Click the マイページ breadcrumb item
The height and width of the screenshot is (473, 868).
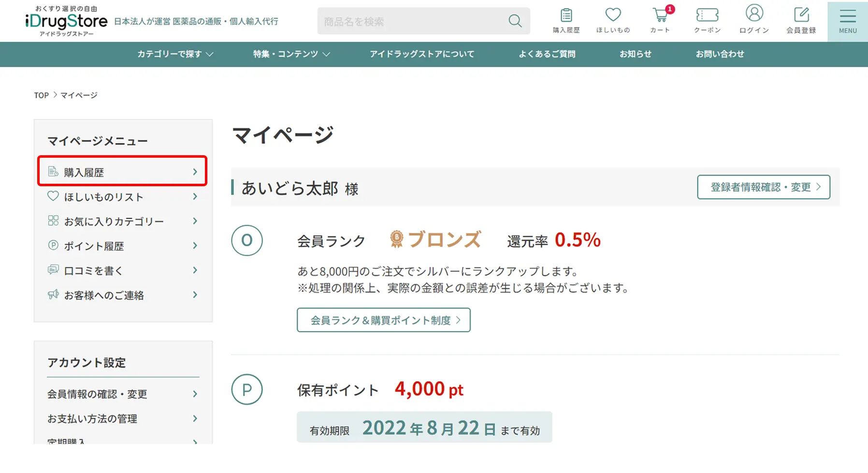[79, 95]
